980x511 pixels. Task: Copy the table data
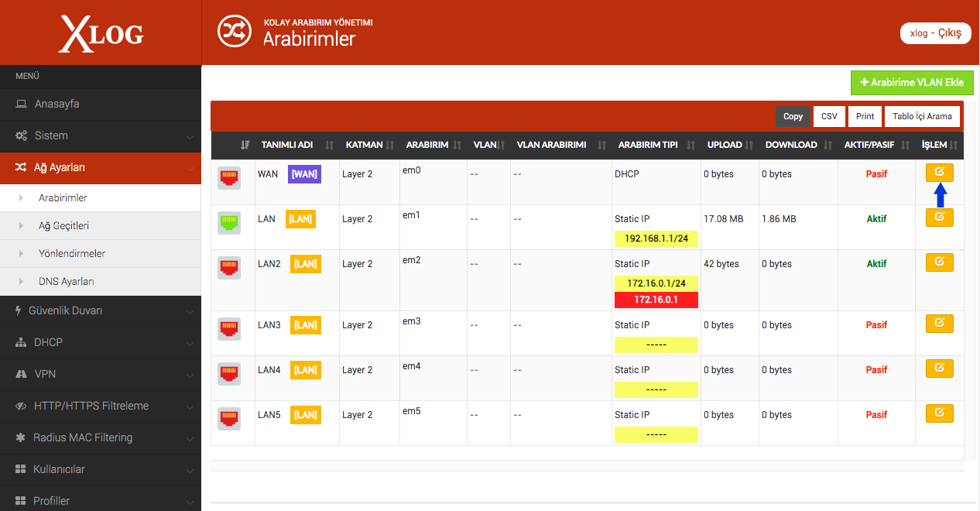coord(793,116)
